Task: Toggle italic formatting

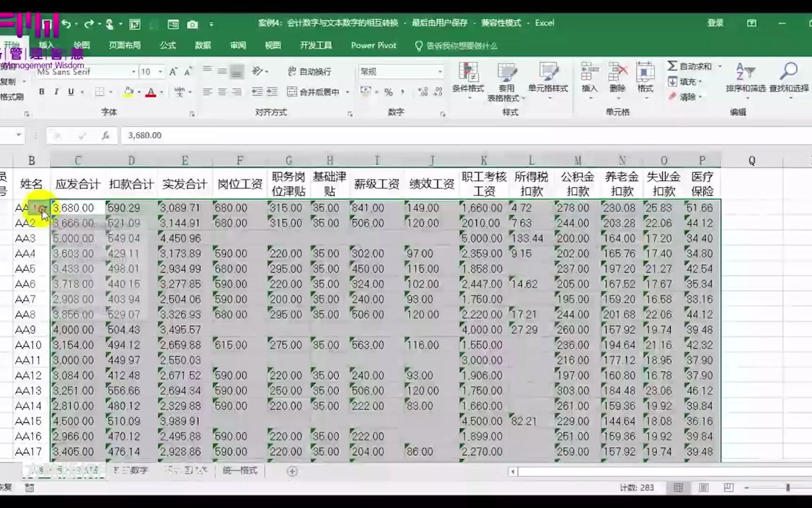Action: 55,92
